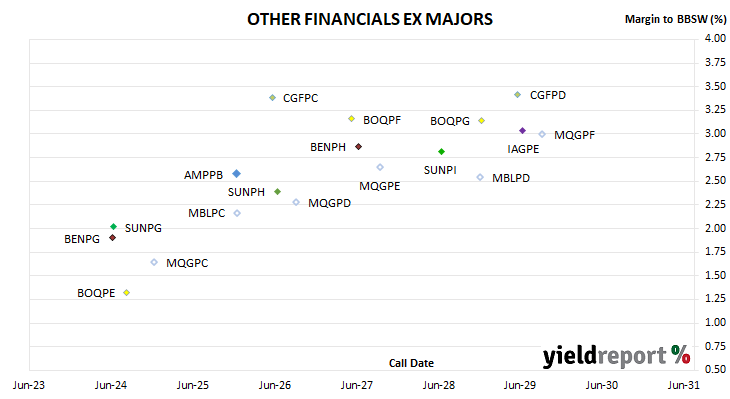
Task: Select the blue AMPPB diamond marker
Action: (x=237, y=174)
